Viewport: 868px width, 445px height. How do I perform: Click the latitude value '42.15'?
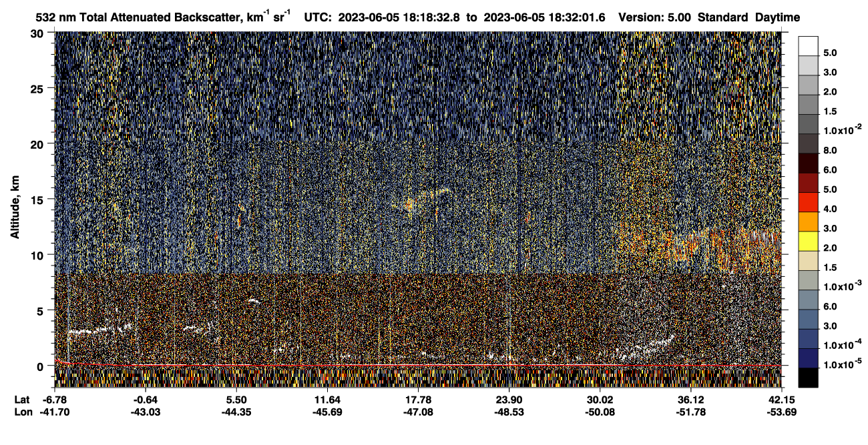[x=782, y=400]
